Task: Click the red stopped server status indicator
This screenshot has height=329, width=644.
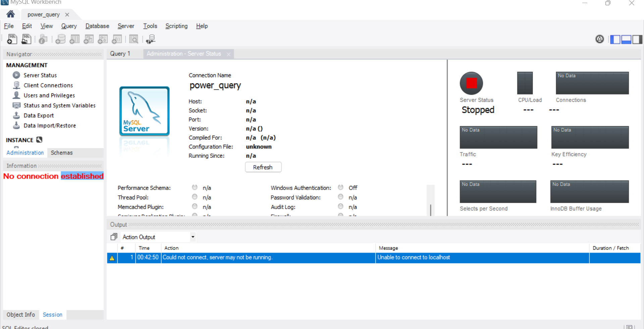Action: tap(471, 83)
